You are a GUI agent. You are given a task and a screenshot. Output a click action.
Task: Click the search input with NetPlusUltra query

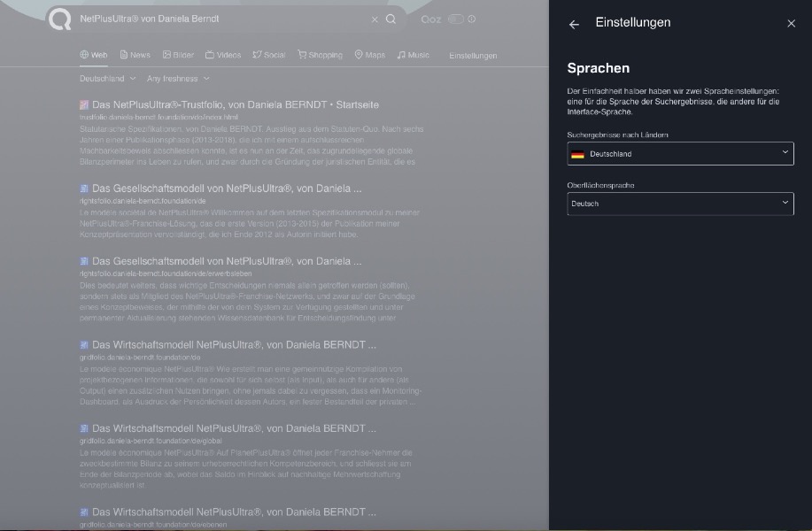222,19
